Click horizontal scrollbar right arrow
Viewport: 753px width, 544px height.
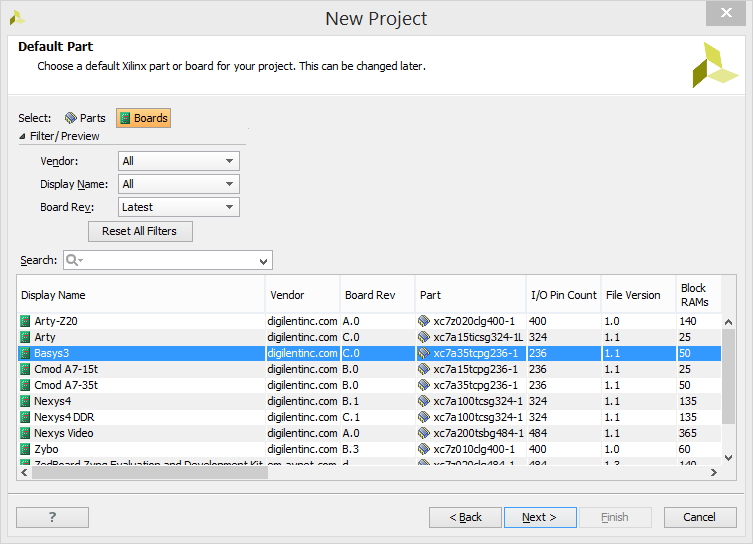714,472
